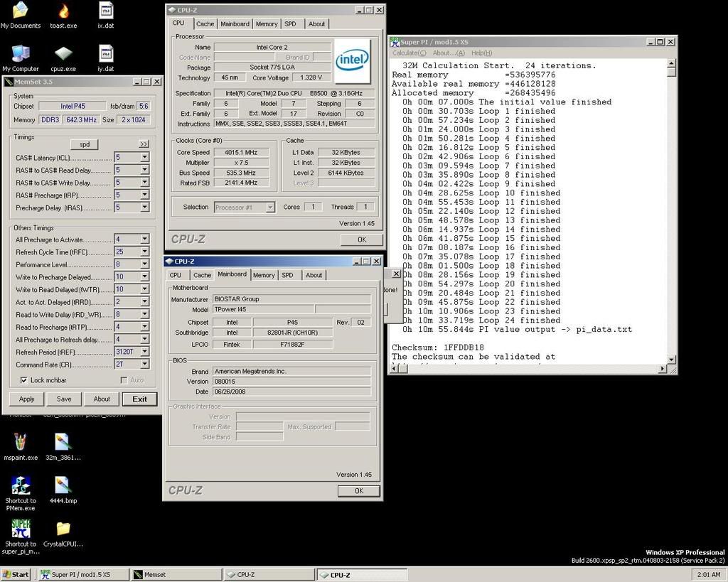The width and height of the screenshot is (728, 582).
Task: Click the About button in MemSet
Action: tap(102, 399)
